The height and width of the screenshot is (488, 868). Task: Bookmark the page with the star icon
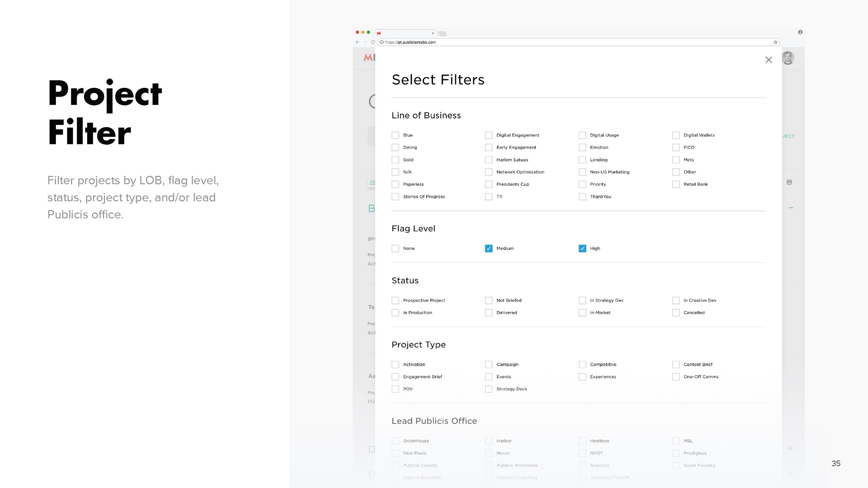click(x=775, y=42)
